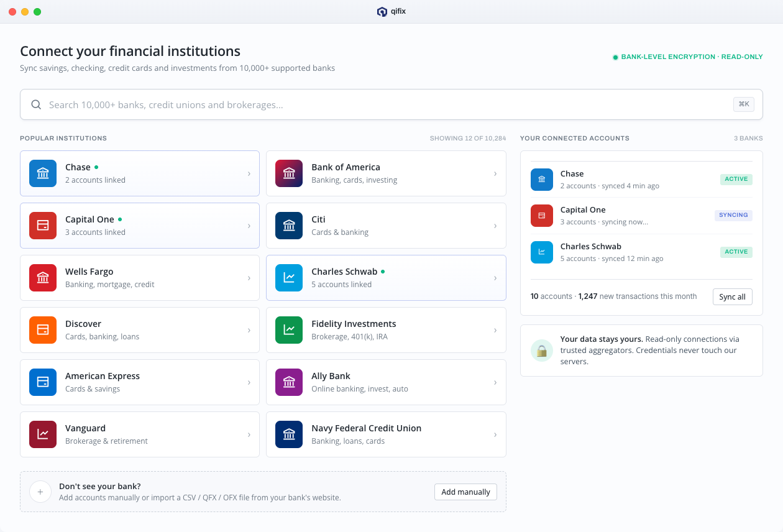Click 'POPULAR INSTITUTIONS' section label
This screenshot has height=532, width=783.
coord(63,138)
